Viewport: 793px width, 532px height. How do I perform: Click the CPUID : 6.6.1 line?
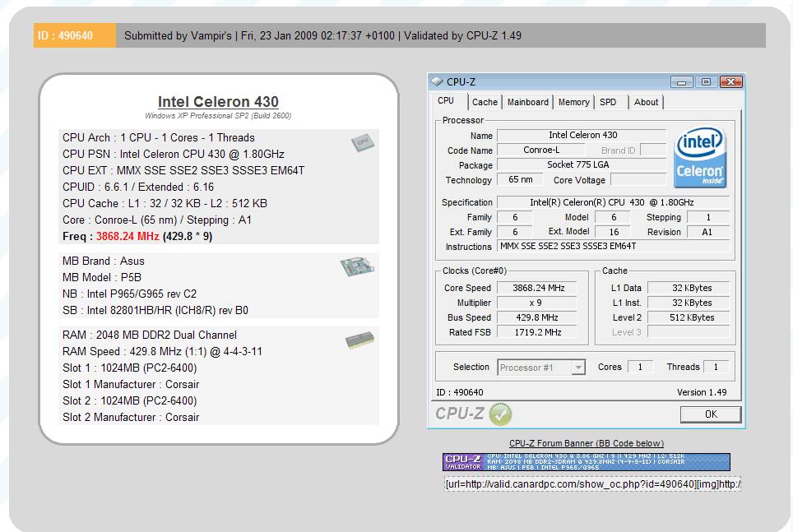click(x=138, y=187)
